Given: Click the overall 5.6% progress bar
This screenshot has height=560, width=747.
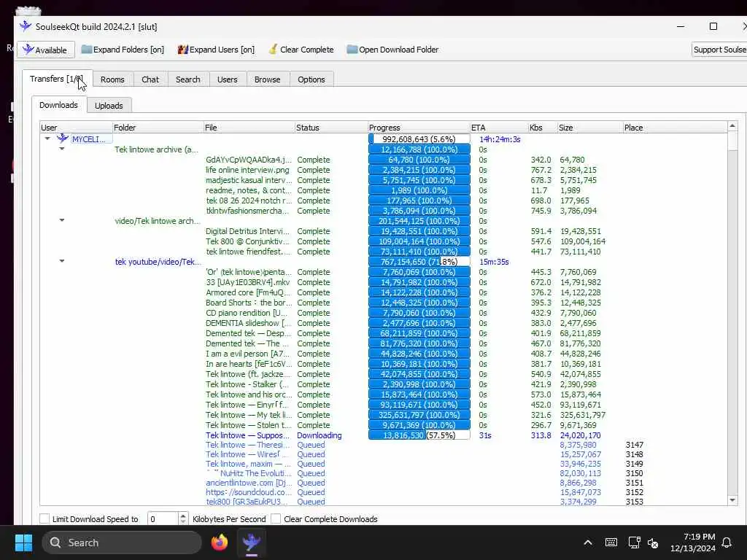Looking at the screenshot, I should 419,139.
